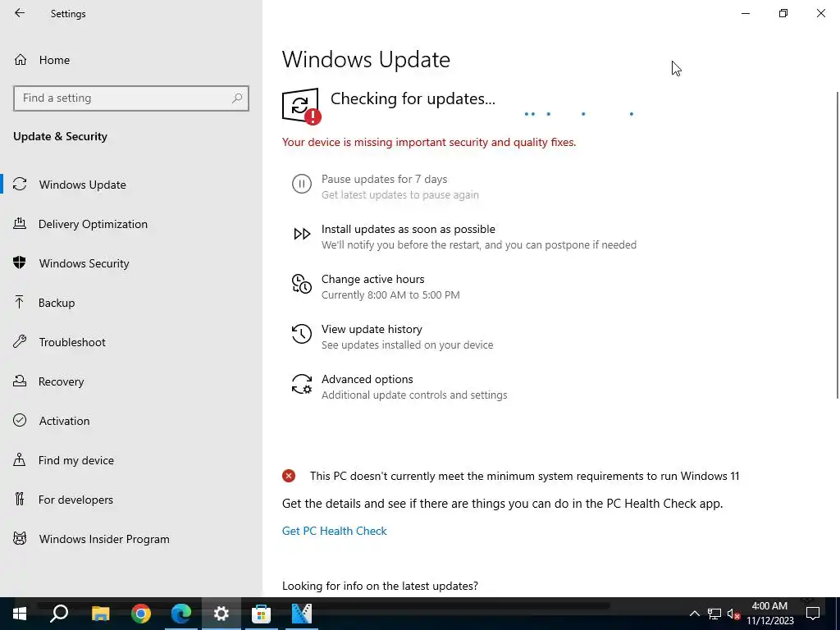
Task: Open the blue M app in taskbar
Action: (302, 614)
